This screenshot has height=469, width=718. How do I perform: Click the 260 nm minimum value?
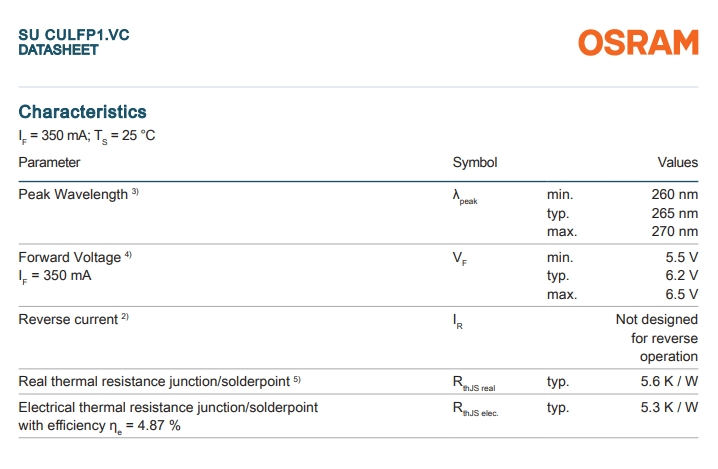coord(675,195)
